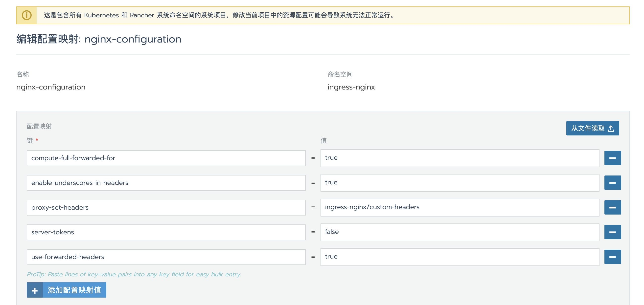Viewport: 644px width, 305px height.
Task: Click the 从文件读取 upload button
Action: pyautogui.click(x=593, y=128)
